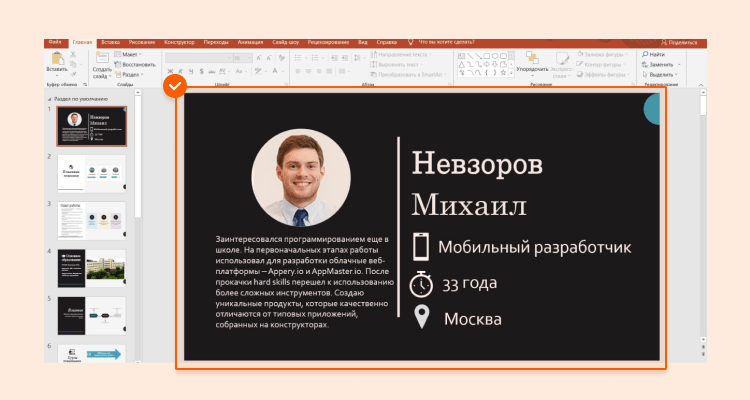The height and width of the screenshot is (400, 750).
Task: Select the Oval shape in gallery
Action: coord(495,56)
